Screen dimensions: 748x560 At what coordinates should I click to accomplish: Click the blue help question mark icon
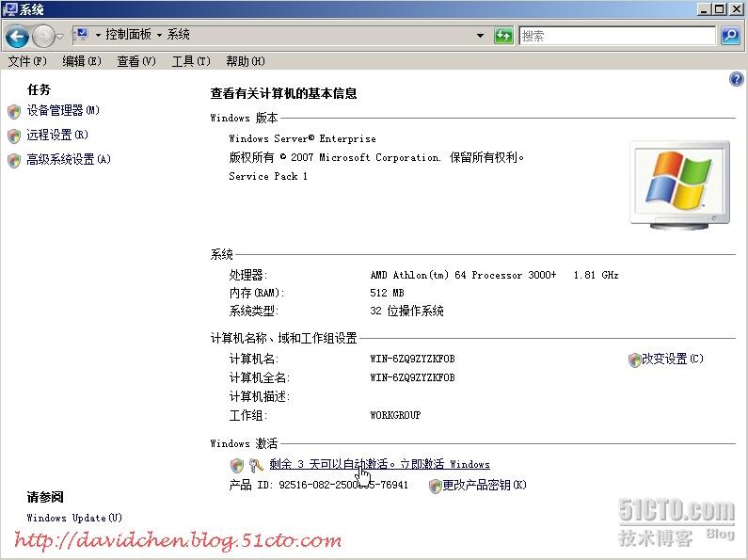(737, 79)
